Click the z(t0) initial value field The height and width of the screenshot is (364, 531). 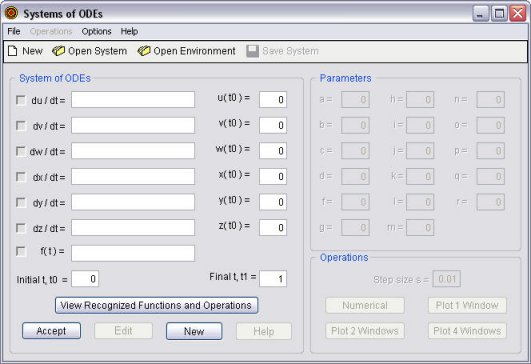(x=273, y=228)
